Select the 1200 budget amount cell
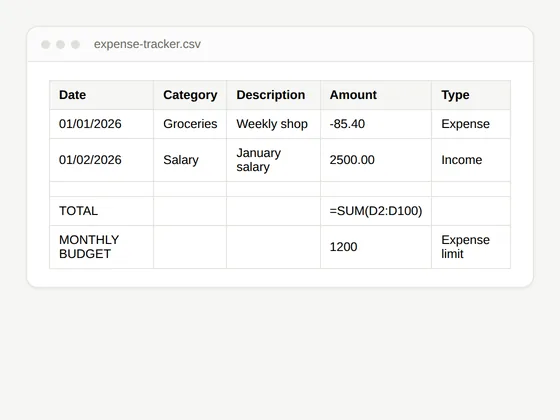Screen dimensions: 560x420 click(x=376, y=247)
